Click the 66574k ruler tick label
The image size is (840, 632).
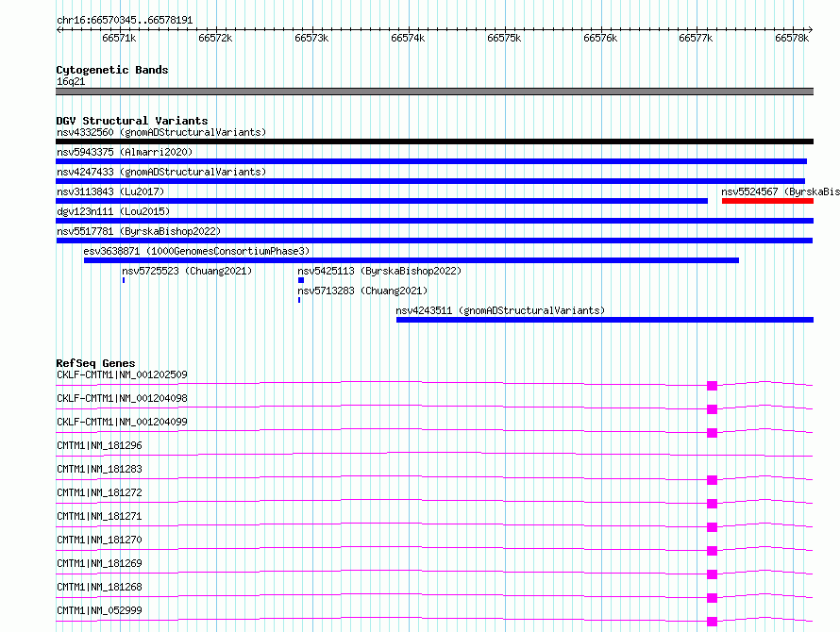click(x=408, y=38)
